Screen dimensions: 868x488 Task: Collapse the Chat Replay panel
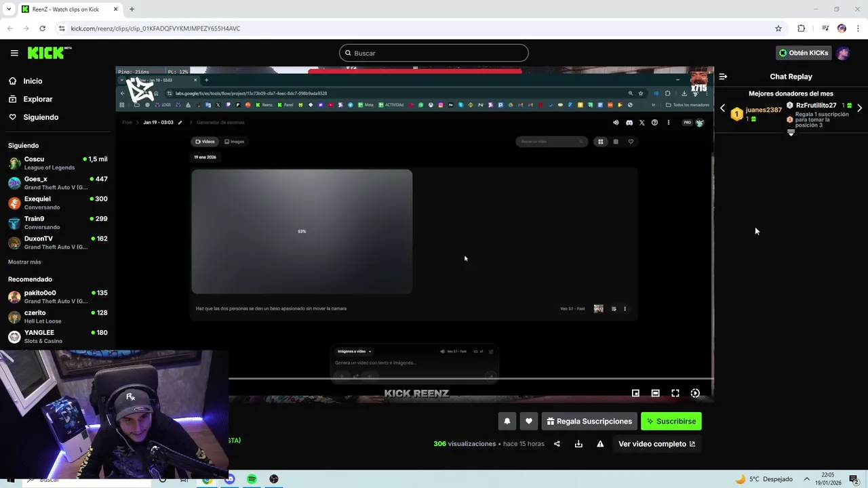point(723,77)
